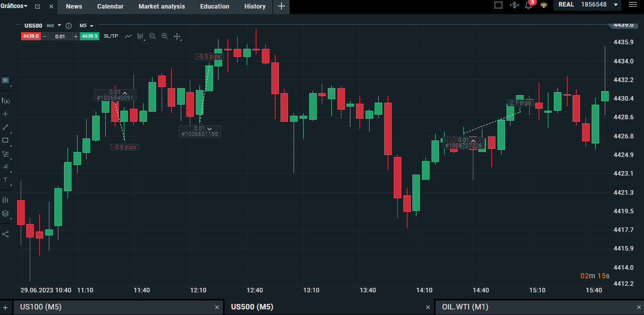Open the top toolbar chart style selector

click(x=140, y=36)
